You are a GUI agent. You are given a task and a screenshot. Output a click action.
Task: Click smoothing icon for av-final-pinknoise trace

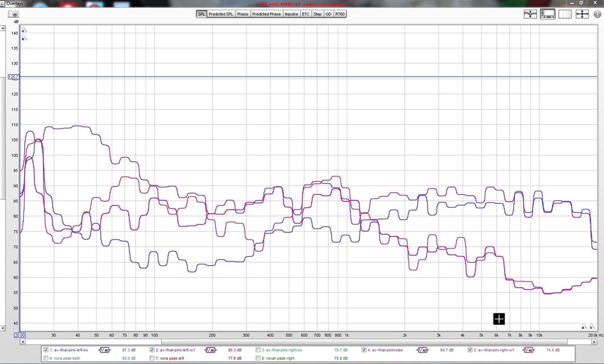click(422, 350)
